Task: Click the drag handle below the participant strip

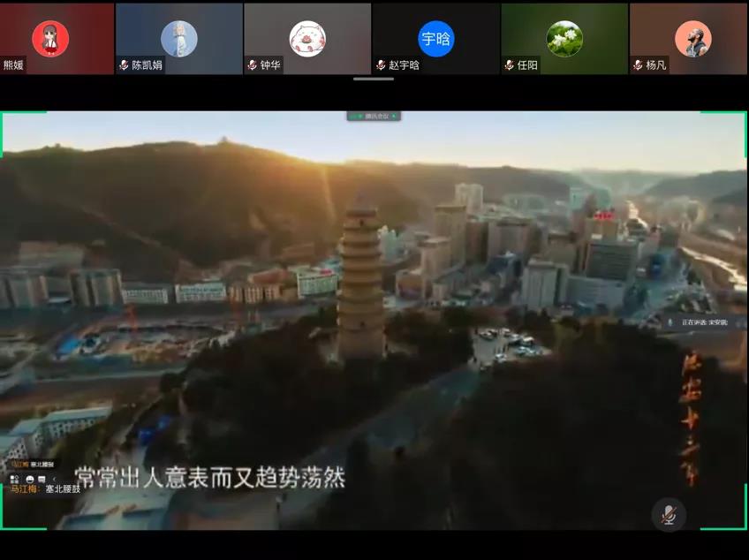Action: pyautogui.click(x=374, y=79)
